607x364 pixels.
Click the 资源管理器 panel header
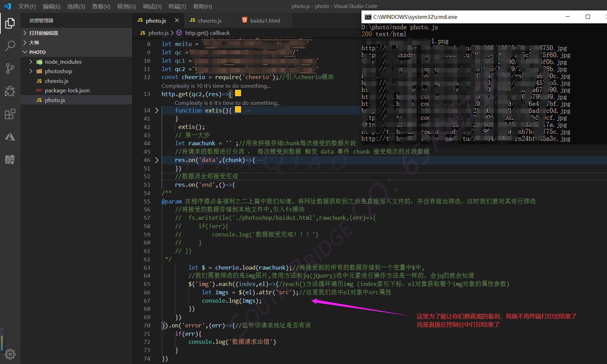41,21
